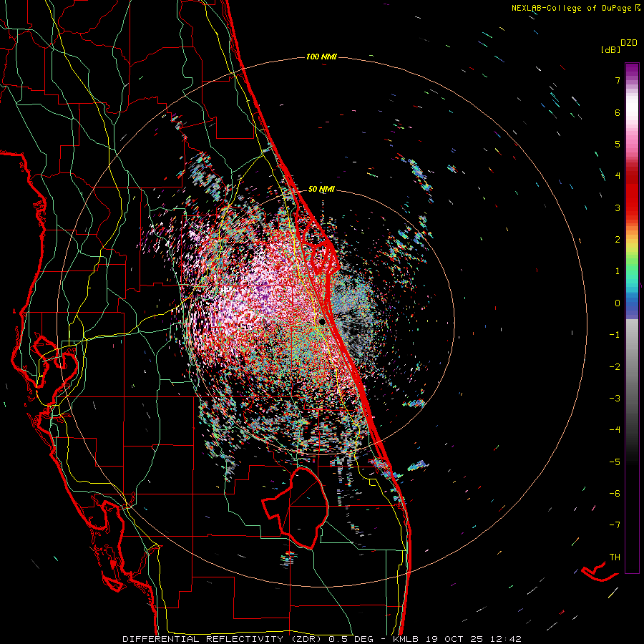The image size is (644, 644).
Task: Click the purple top of the color bar
Action: click(x=632, y=70)
